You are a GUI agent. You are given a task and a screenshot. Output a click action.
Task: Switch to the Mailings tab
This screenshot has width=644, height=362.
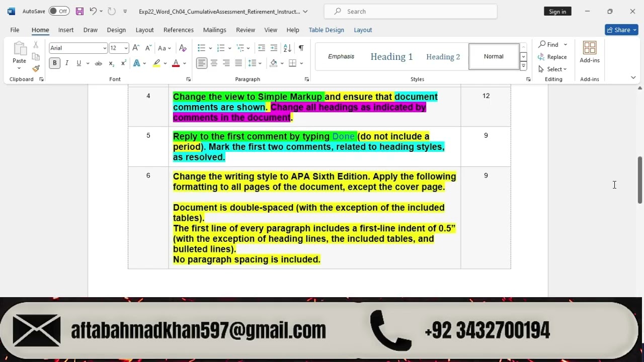(215, 30)
